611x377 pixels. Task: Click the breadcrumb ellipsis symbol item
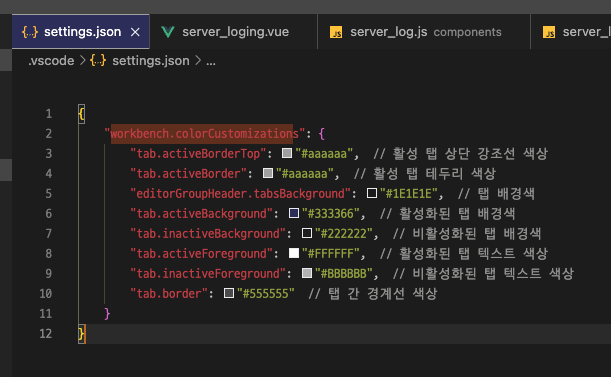pos(211,61)
